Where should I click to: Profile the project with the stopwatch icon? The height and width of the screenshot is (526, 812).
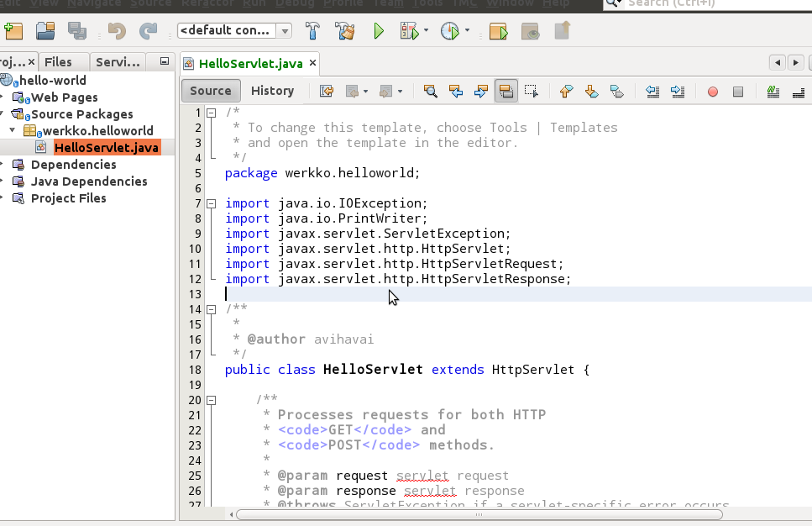pyautogui.click(x=449, y=31)
